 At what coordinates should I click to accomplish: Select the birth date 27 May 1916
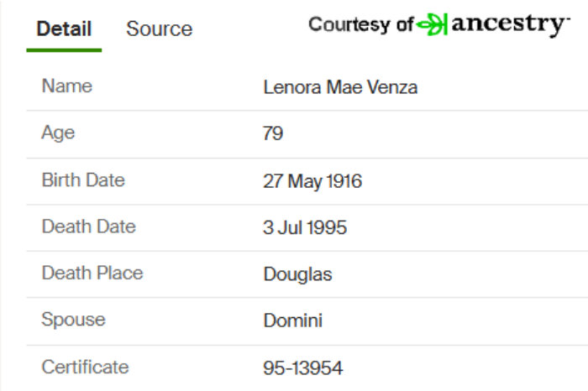tap(312, 181)
